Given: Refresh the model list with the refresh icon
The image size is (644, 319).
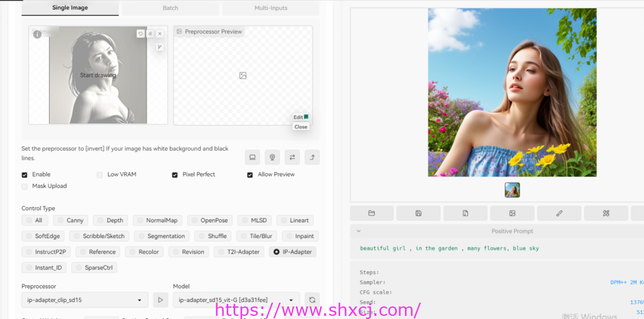Looking at the screenshot, I should point(312,300).
